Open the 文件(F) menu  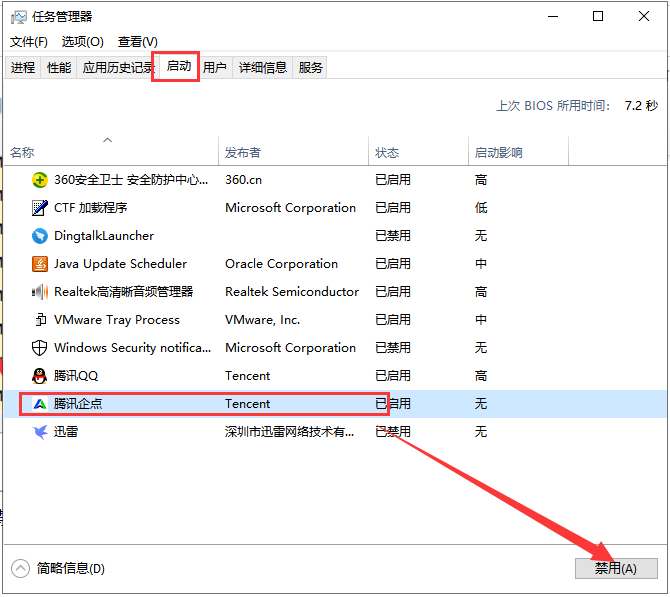(x=29, y=42)
